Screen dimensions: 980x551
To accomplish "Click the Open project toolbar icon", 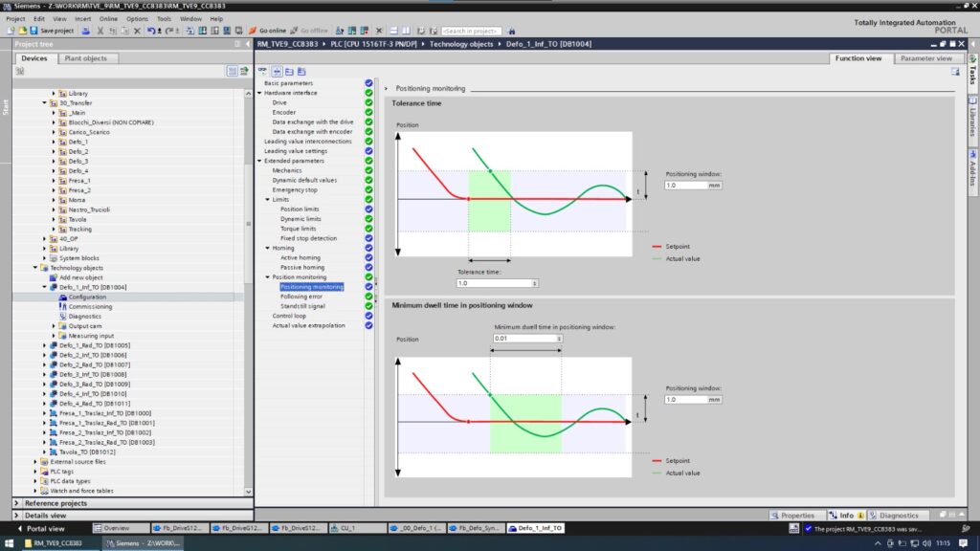I will coord(22,31).
